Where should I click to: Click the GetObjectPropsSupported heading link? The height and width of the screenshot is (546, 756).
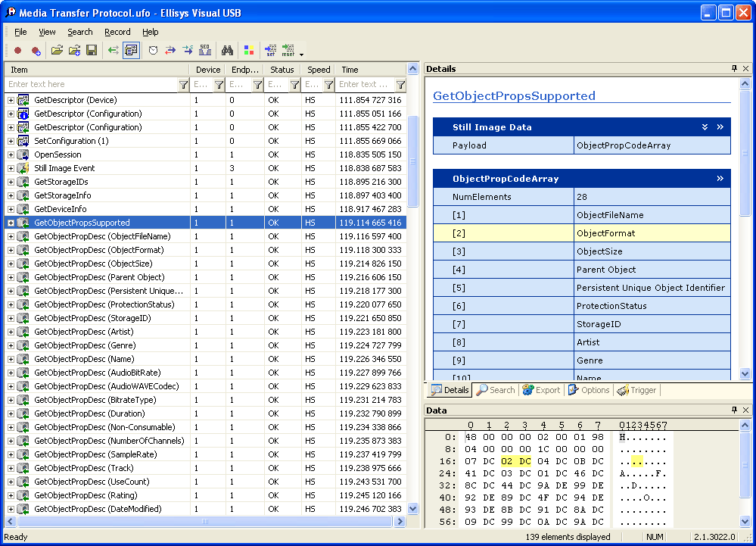click(x=514, y=96)
